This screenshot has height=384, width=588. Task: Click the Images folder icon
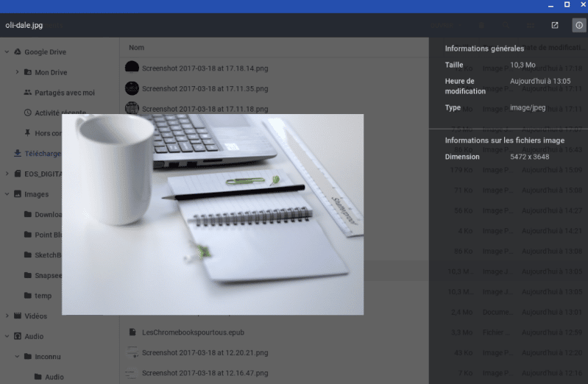pyautogui.click(x=18, y=194)
